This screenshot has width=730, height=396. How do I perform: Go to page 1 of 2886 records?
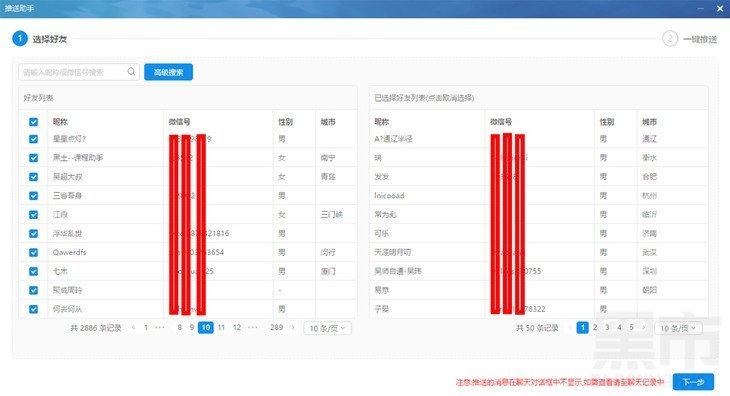(146, 328)
